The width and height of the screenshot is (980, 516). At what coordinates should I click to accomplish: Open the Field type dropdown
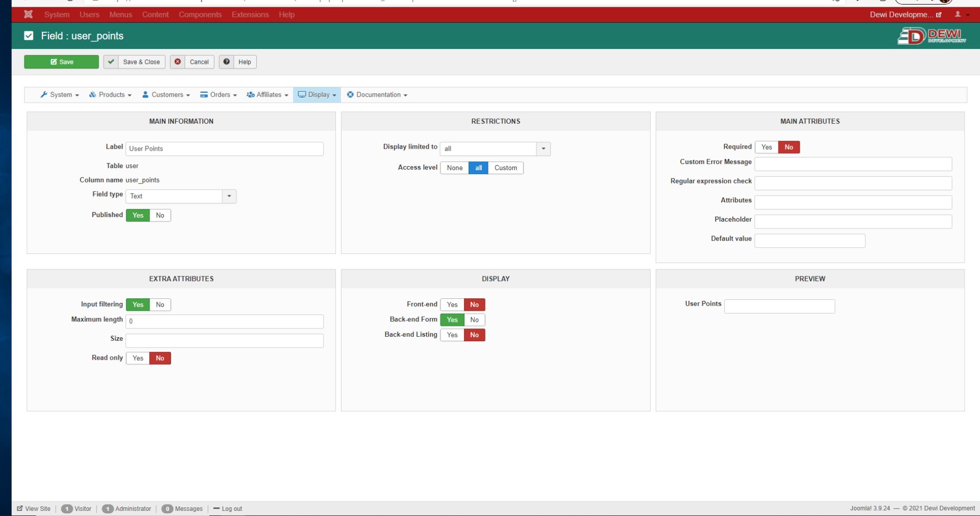[181, 196]
